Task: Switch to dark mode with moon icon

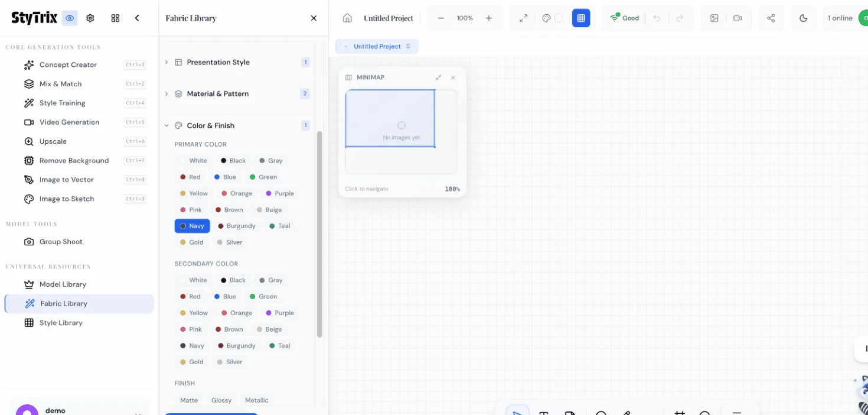Action: [803, 18]
